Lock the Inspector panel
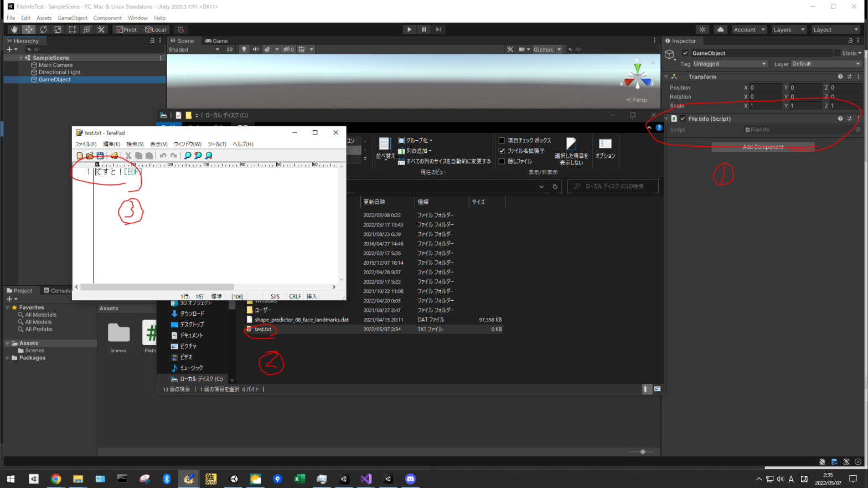868x488 pixels. (x=850, y=40)
